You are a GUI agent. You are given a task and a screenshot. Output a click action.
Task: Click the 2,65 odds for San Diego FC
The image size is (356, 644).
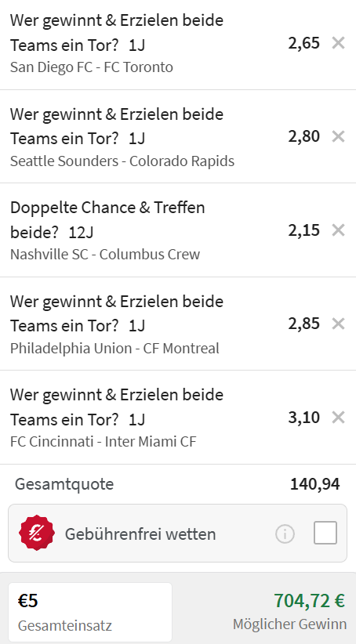pos(303,43)
